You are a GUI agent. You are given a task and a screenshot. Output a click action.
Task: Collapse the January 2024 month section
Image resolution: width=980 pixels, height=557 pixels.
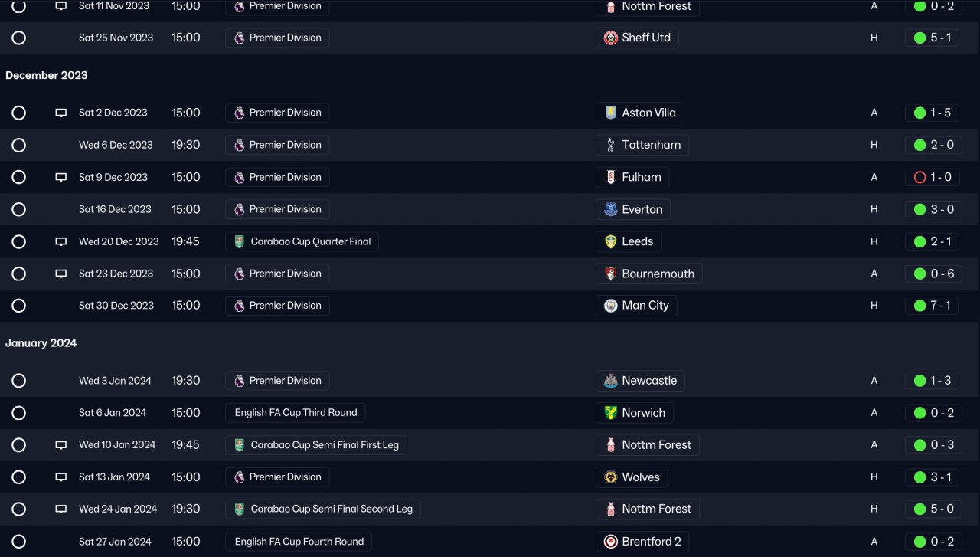point(41,343)
